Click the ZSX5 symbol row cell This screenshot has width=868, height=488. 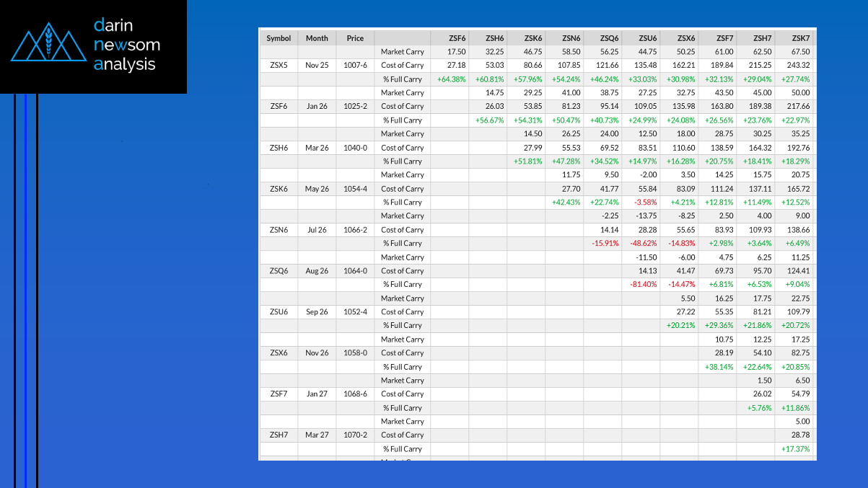pyautogui.click(x=279, y=66)
